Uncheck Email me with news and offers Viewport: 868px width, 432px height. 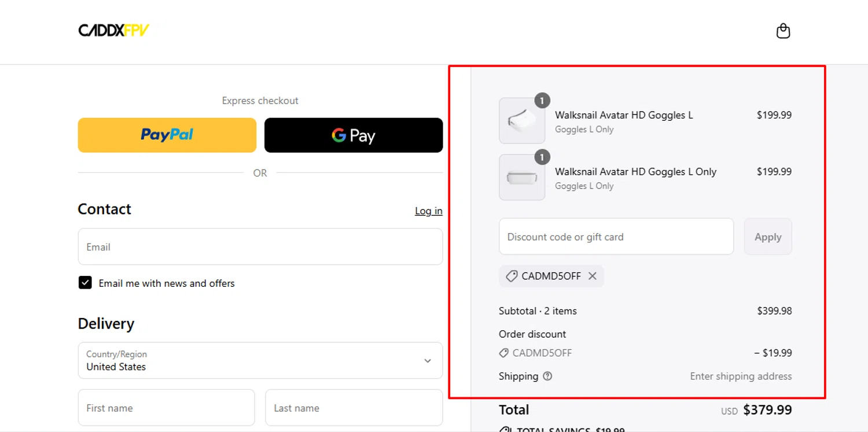pyautogui.click(x=85, y=283)
